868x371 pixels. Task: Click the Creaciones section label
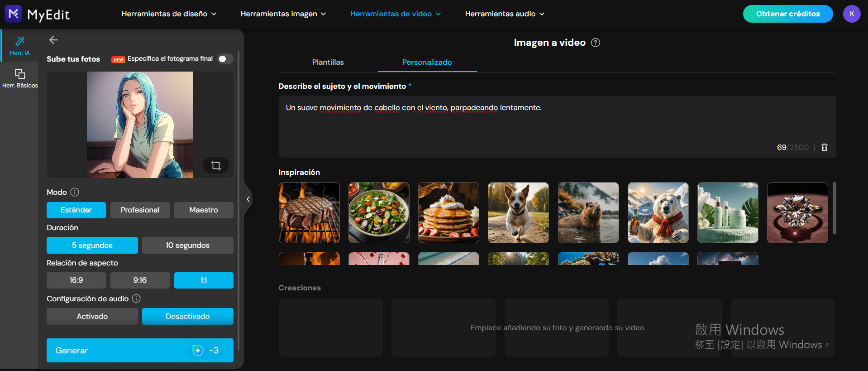click(x=300, y=288)
